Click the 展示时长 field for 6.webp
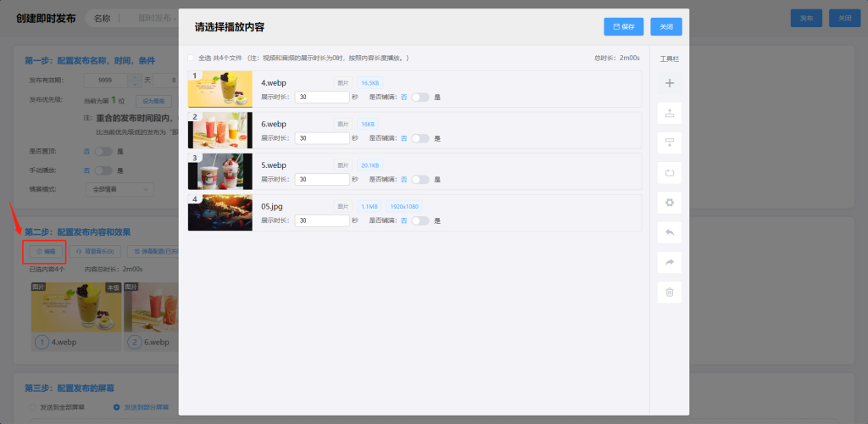The width and height of the screenshot is (868, 424). (x=322, y=138)
